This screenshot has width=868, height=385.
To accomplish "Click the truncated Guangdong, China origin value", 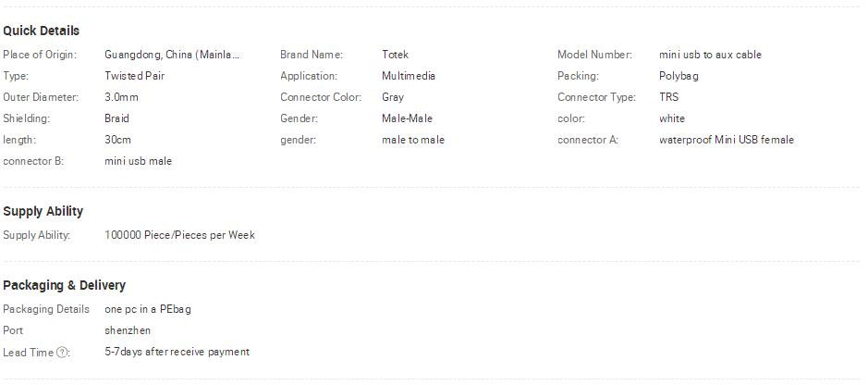I will pyautogui.click(x=172, y=55).
